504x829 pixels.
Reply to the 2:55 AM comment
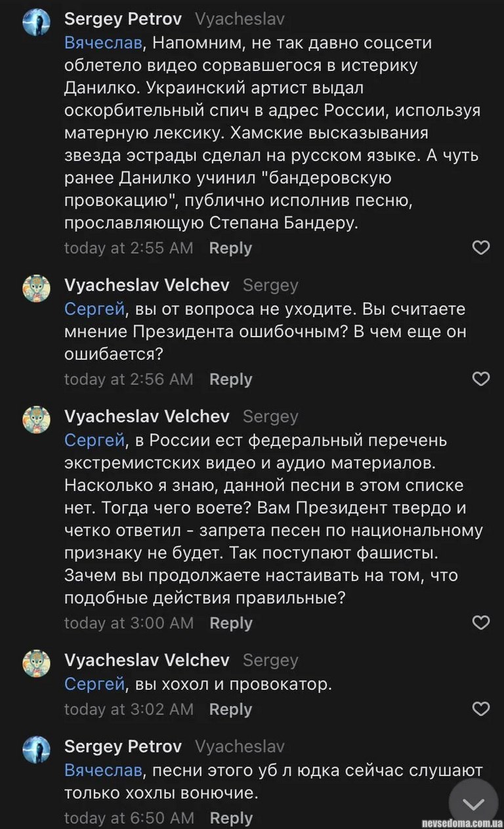[x=230, y=248]
